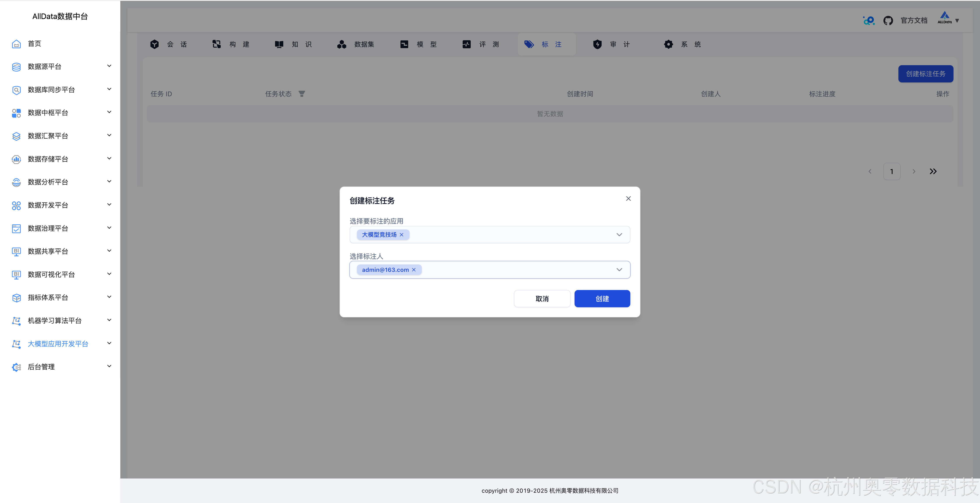980x503 pixels.
Task: Click the 系统 gear icon
Action: 668,45
